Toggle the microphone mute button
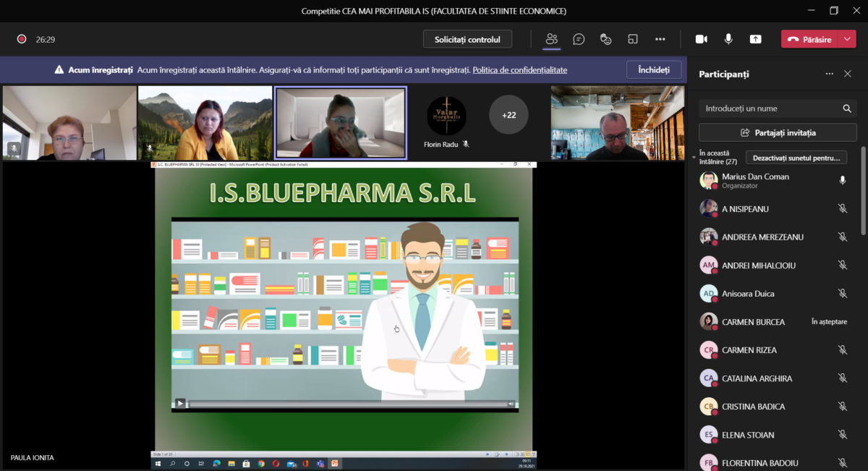868x471 pixels. [728, 39]
